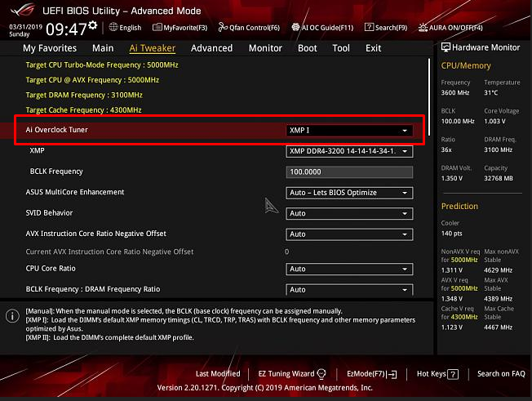Click Target DRAM Frequency : 3100MHz text
Image resolution: width=532 pixels, height=401 pixels.
[x=84, y=95]
